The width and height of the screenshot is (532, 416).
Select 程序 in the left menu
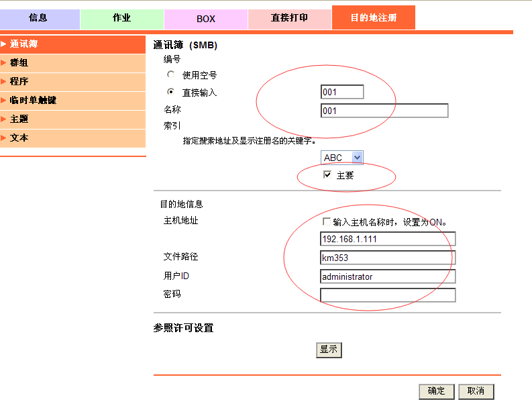tap(72, 82)
